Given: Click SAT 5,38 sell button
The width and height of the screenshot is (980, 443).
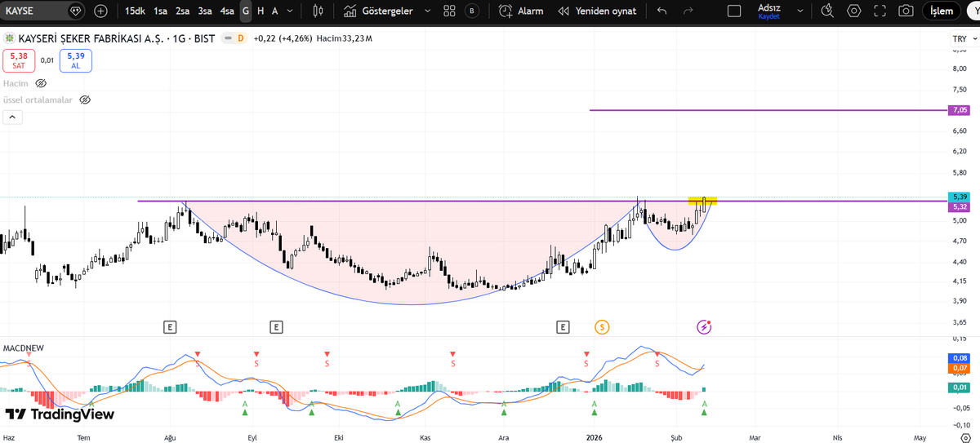Looking at the screenshot, I should 18,60.
